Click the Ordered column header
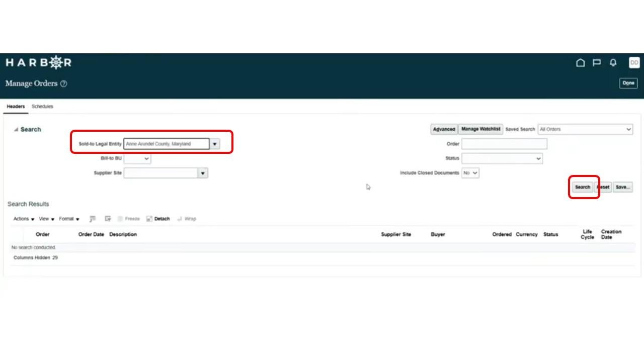Image resolution: width=644 pixels, height=362 pixels. 502,234
